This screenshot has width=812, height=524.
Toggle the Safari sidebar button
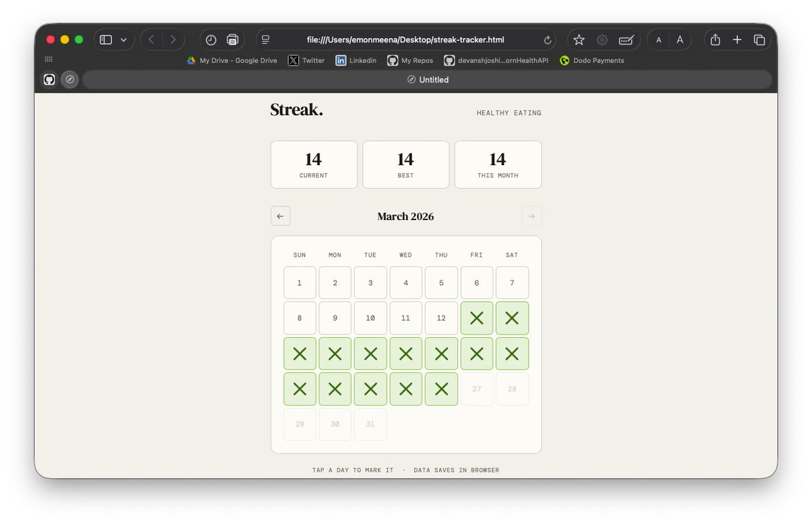click(x=106, y=40)
